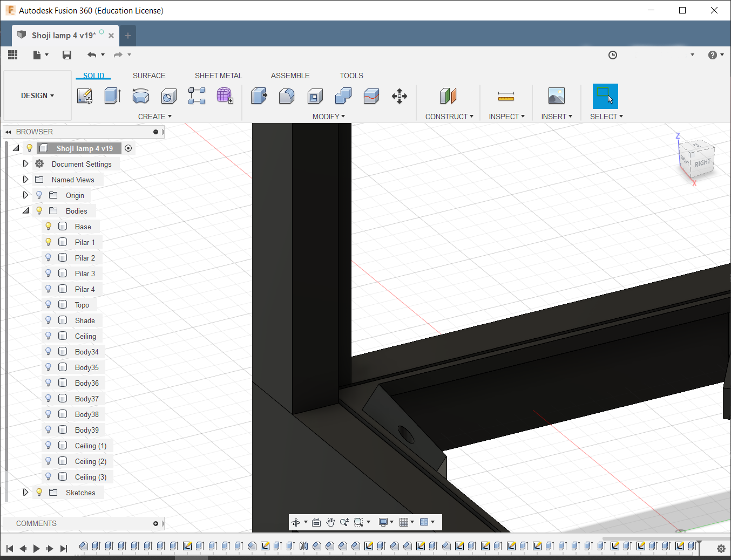Open the INSPECT dropdown menu

point(506,117)
